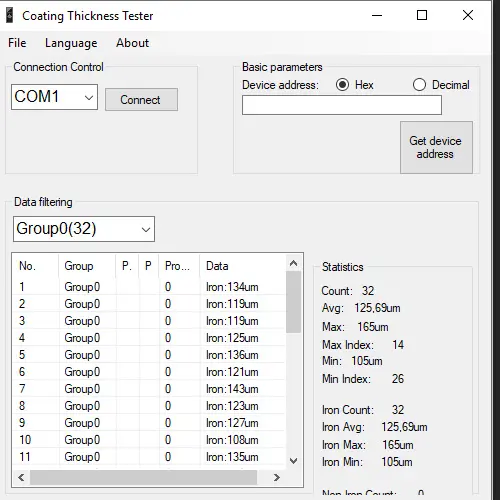Click the Get device address button
This screenshot has height=500, width=500.
(436, 147)
